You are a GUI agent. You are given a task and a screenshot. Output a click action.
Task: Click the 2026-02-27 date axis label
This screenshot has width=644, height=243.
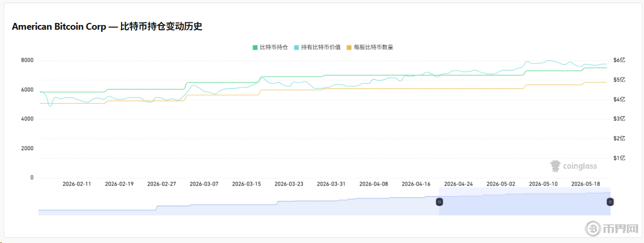coord(162,184)
